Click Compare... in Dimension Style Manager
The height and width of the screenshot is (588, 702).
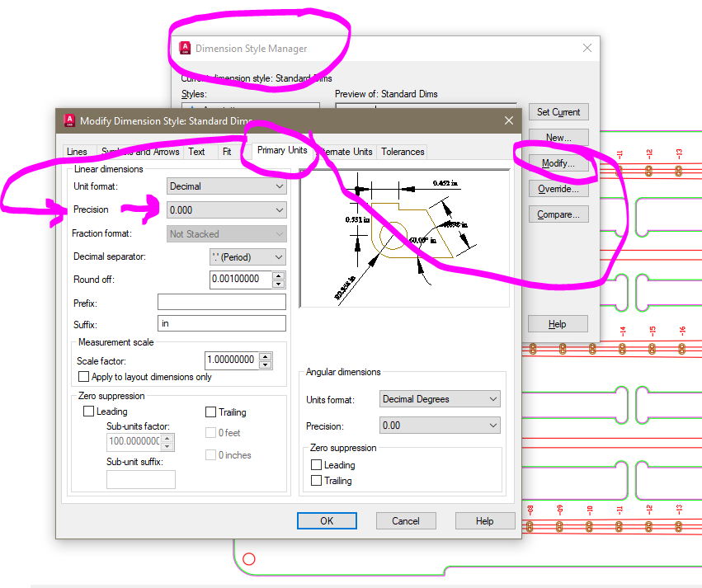click(x=558, y=214)
